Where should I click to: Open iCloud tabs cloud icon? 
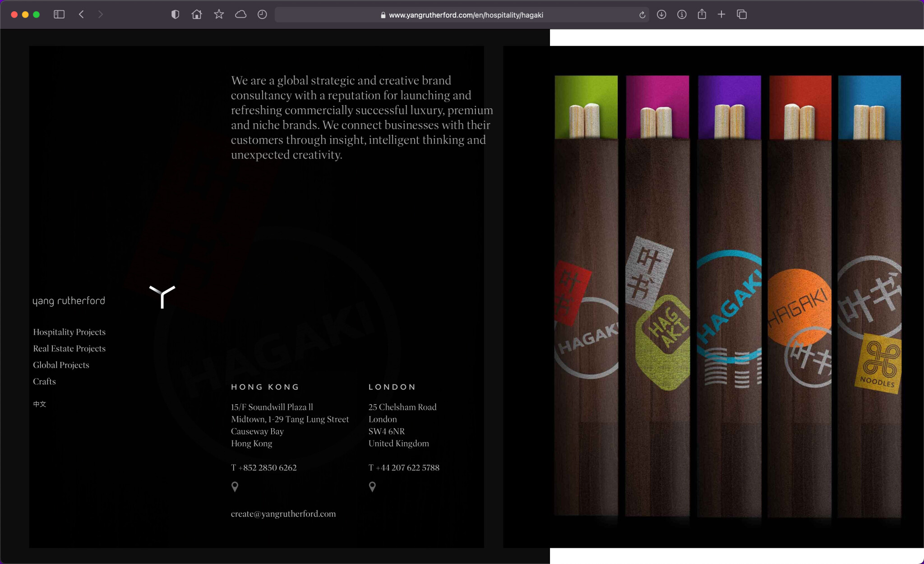(240, 14)
